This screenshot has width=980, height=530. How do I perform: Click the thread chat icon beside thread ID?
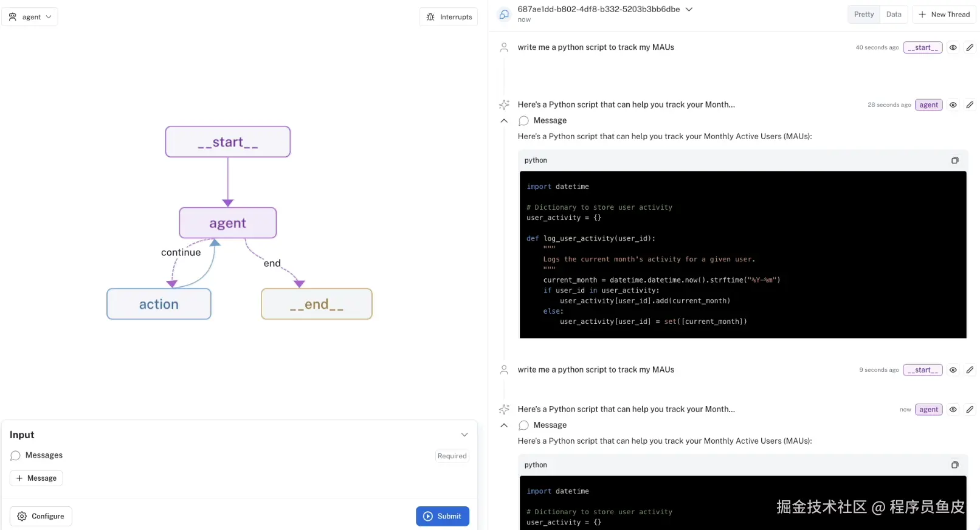tap(504, 15)
